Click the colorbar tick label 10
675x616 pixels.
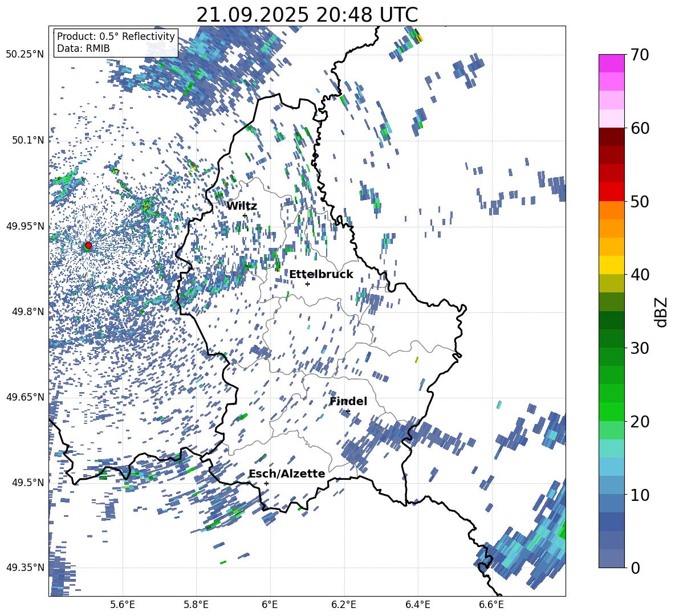click(640, 495)
